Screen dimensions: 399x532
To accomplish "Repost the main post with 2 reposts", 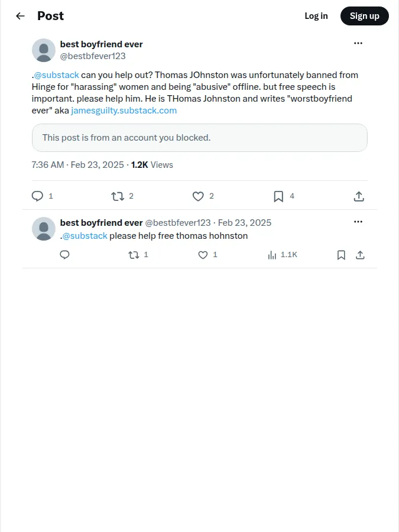I will (x=118, y=196).
